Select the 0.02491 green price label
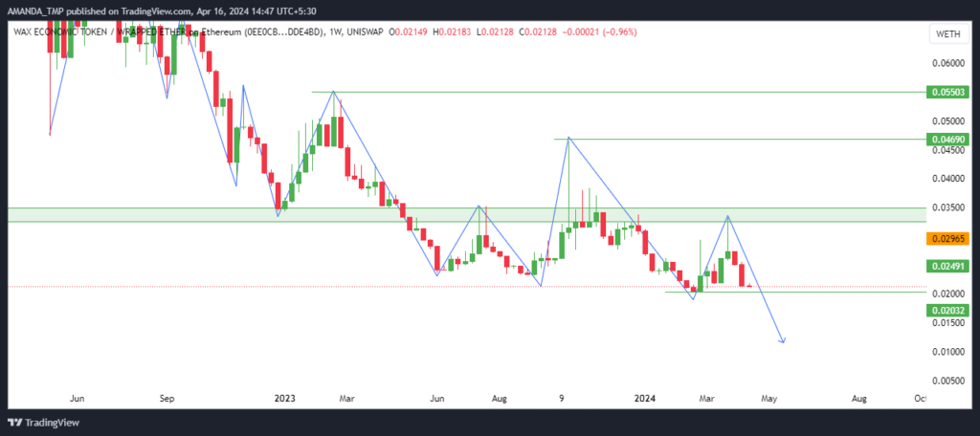 tap(948, 267)
